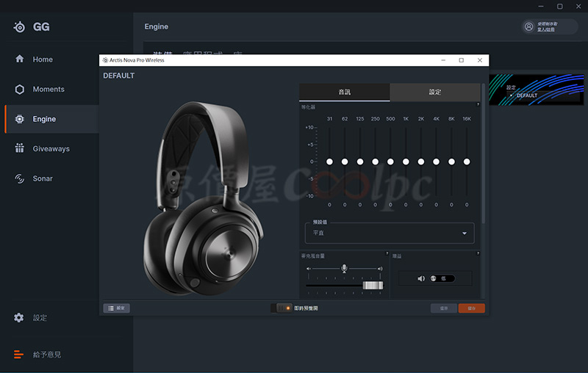Click the Arctis Nova Pro headset image
The width and height of the screenshot is (588, 373).
pos(204,198)
